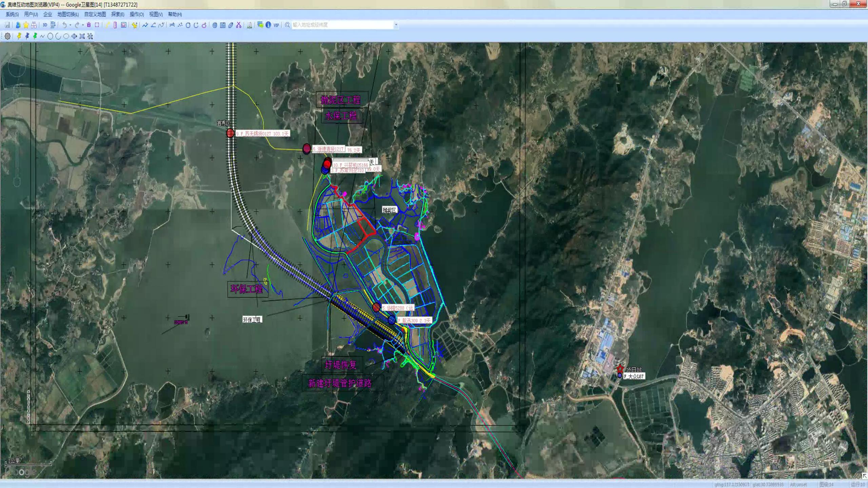
Task: Click the trash delete icon
Action: click(x=89, y=25)
